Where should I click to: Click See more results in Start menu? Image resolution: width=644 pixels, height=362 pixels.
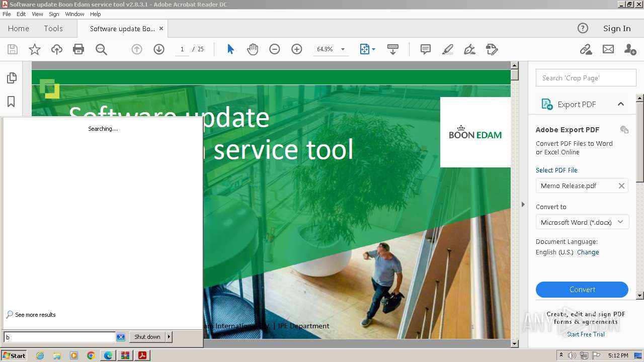point(35,315)
